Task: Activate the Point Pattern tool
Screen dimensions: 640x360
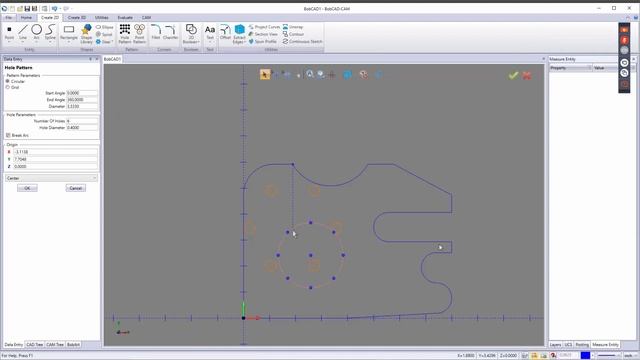Action: click(139, 33)
